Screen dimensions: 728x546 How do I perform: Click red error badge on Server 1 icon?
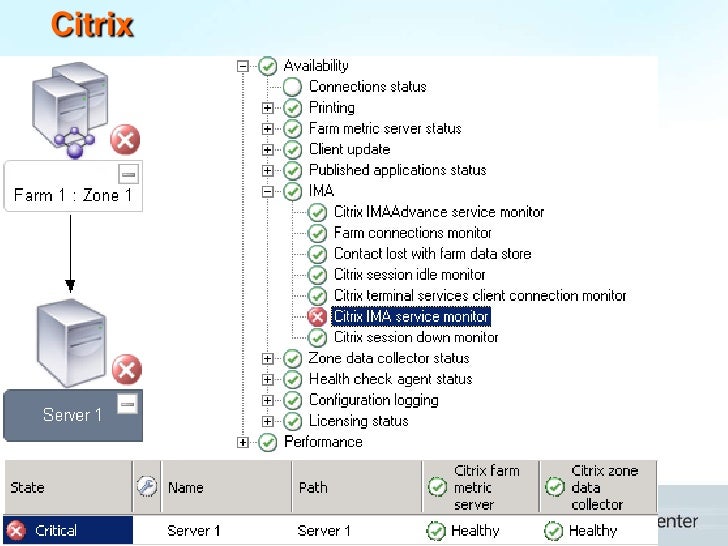(x=126, y=370)
